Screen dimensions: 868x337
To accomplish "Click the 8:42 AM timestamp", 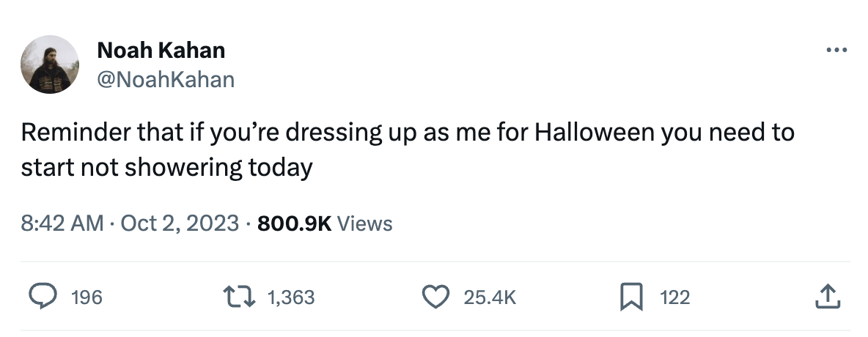I will coord(62,223).
